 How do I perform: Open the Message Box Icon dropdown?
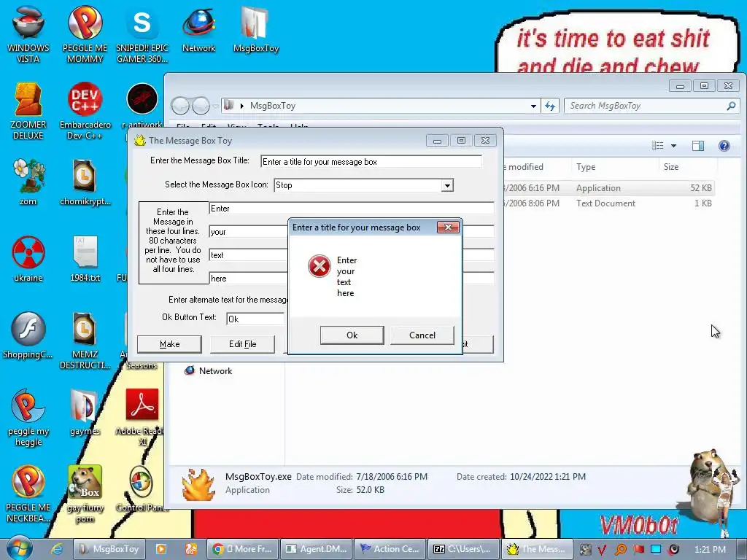click(x=447, y=185)
